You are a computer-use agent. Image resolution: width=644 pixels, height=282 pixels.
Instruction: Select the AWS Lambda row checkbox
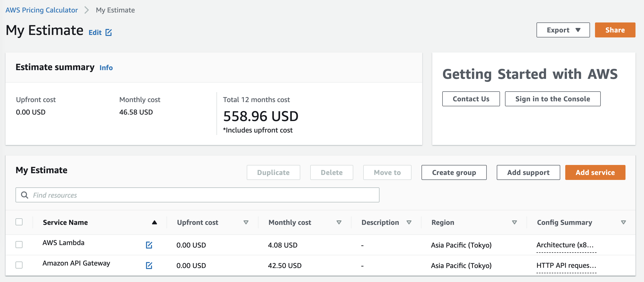19,245
